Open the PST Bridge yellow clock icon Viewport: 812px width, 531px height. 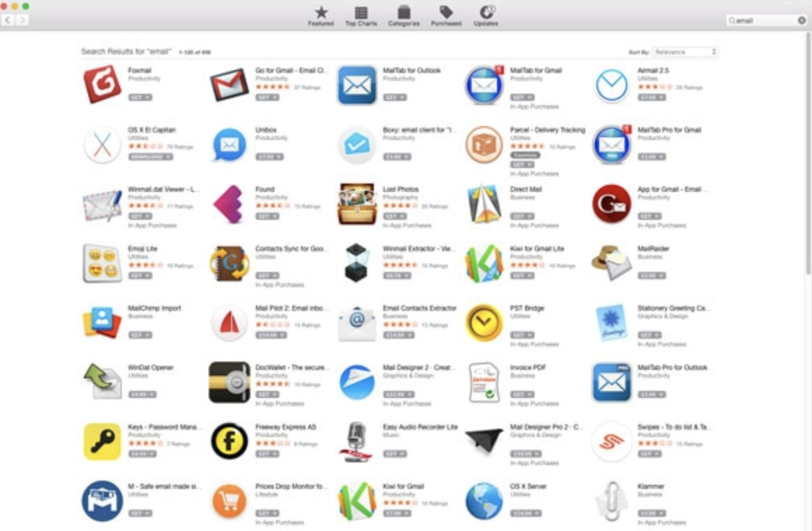coord(484,323)
